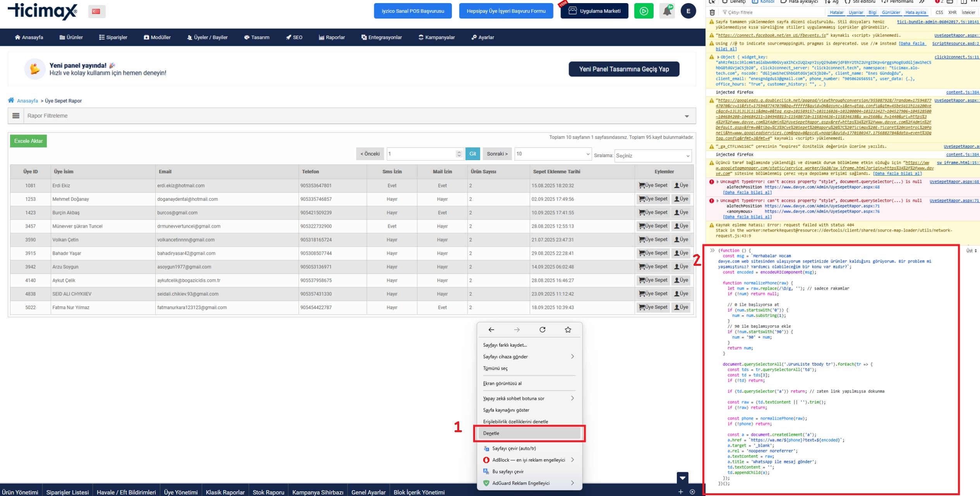Click Üye Sepet button for Erdi Ekiz
This screenshot has height=496, width=980.
tap(653, 185)
